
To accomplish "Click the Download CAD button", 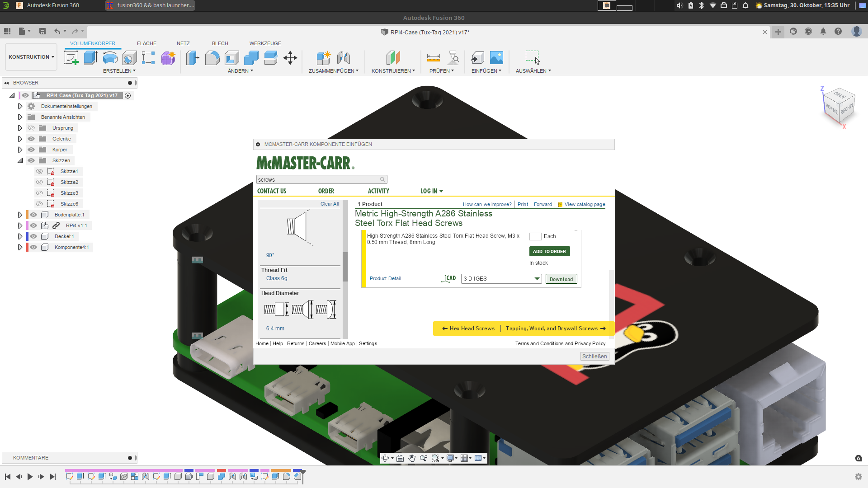I will point(561,279).
